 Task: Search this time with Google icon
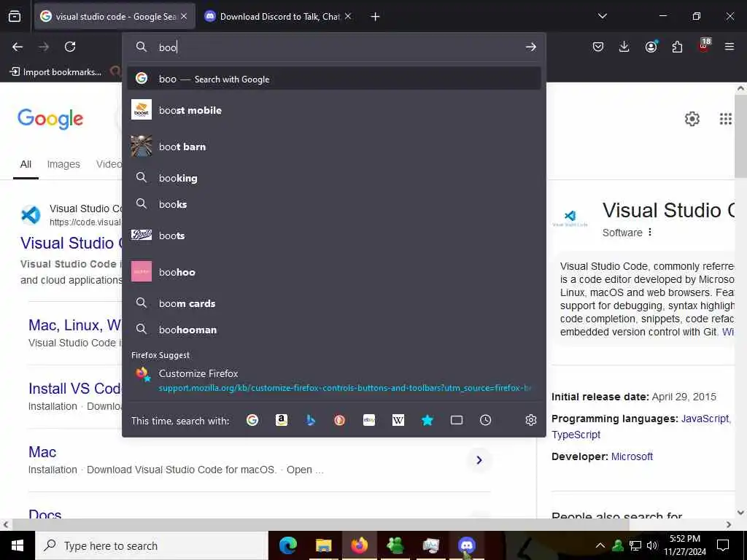[x=252, y=420]
